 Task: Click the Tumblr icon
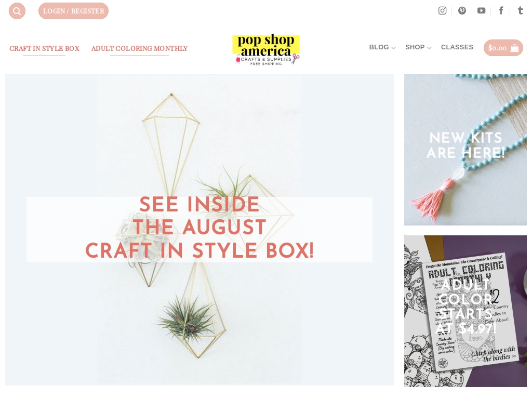click(x=520, y=10)
